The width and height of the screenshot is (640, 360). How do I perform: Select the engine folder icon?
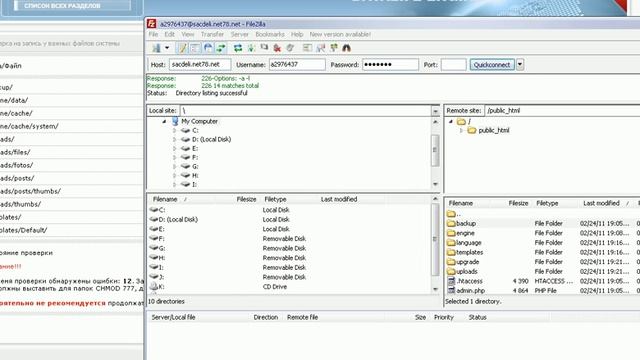451,233
